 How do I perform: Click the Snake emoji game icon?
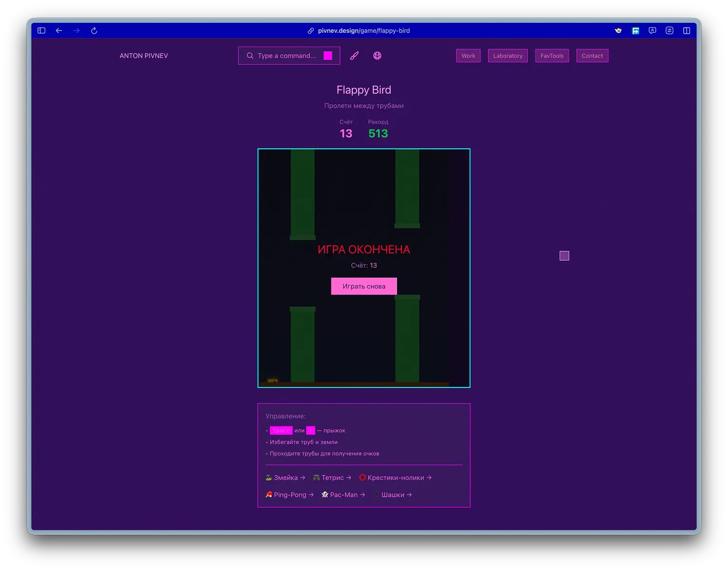click(269, 477)
